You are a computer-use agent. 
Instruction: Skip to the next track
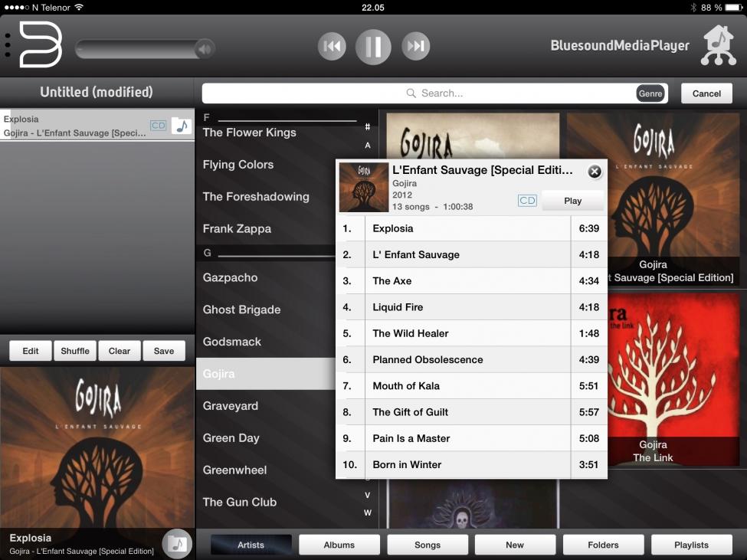point(415,46)
